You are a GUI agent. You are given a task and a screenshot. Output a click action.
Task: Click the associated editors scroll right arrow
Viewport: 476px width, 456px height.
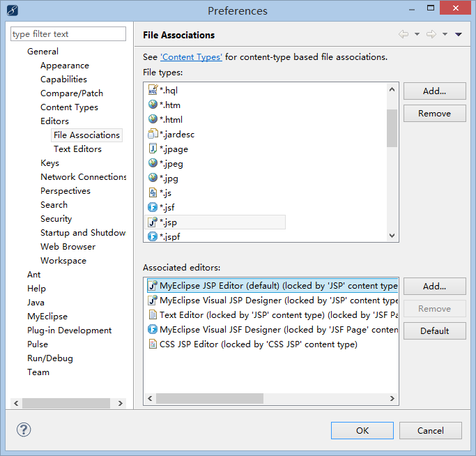tap(392, 398)
